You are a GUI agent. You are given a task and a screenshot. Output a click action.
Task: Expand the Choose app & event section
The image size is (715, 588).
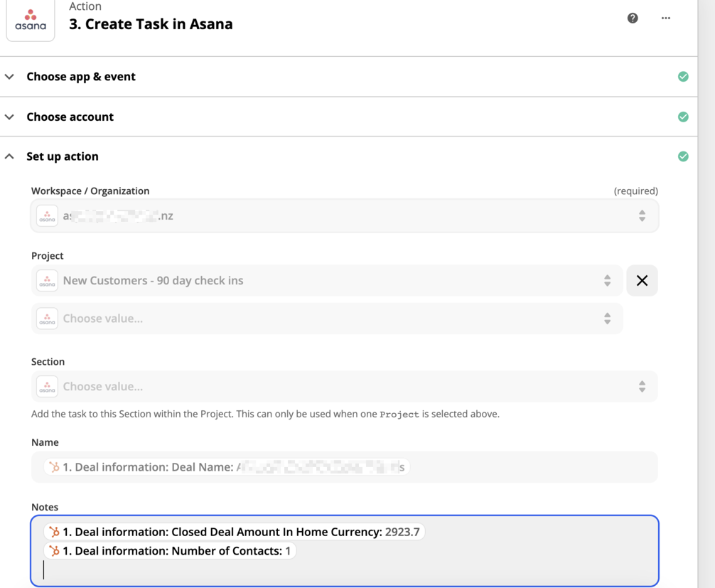tap(9, 77)
